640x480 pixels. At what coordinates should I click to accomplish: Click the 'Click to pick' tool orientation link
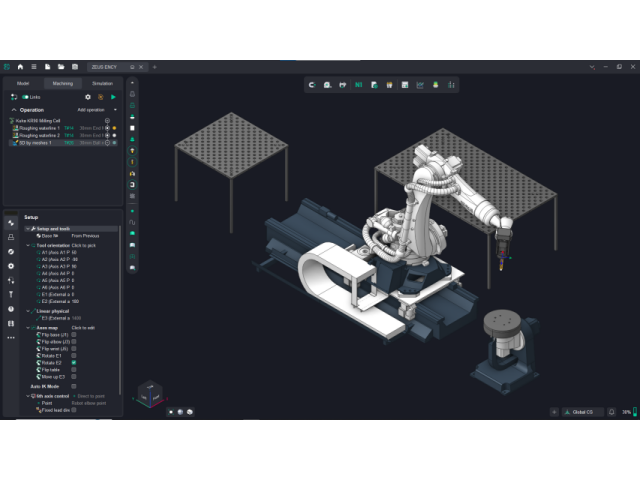tap(84, 245)
